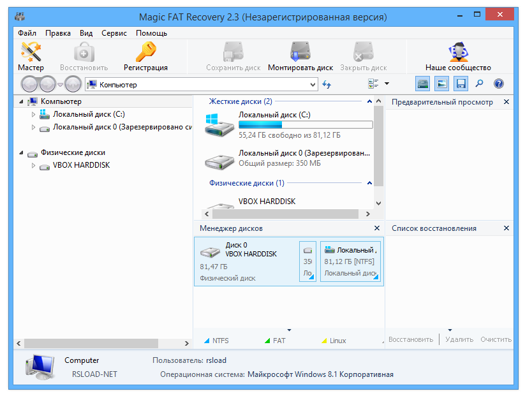Select Диск 0 VBOX HARDDISK in disk manager
Viewport: 532px width, 405px height.
click(x=247, y=261)
